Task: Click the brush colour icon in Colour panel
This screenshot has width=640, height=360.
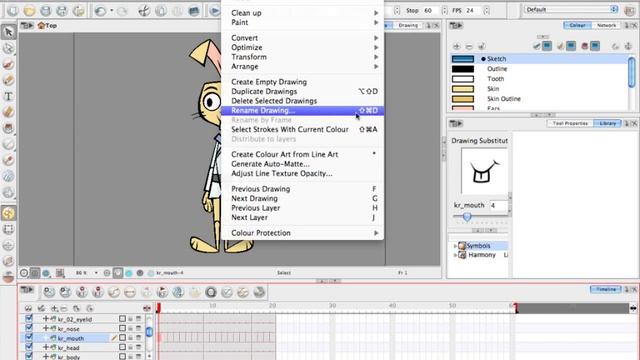Action: [537, 46]
